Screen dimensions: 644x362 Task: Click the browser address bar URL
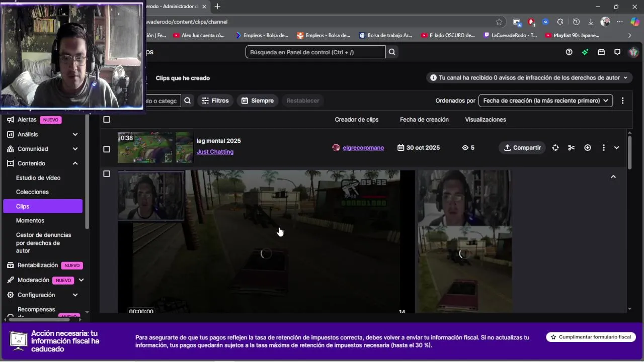click(x=186, y=22)
